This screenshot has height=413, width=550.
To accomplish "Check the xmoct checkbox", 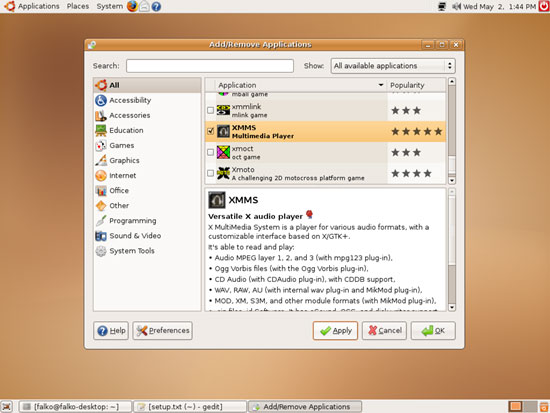I will point(210,152).
